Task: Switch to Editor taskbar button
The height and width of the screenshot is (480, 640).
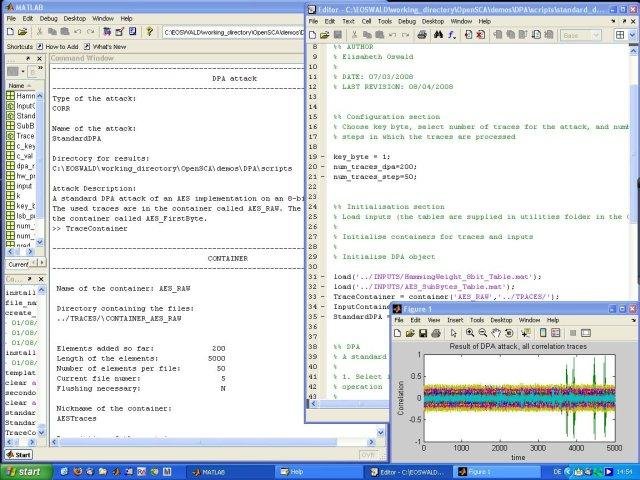Action: click(x=406, y=472)
